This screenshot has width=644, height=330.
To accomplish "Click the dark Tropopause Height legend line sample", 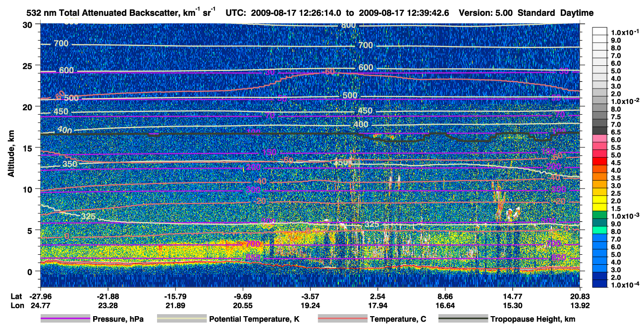I will (463, 319).
